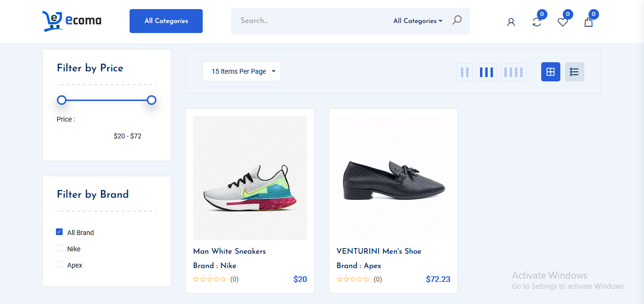Tick the Nike brand checkbox
The image size is (644, 304).
click(59, 248)
